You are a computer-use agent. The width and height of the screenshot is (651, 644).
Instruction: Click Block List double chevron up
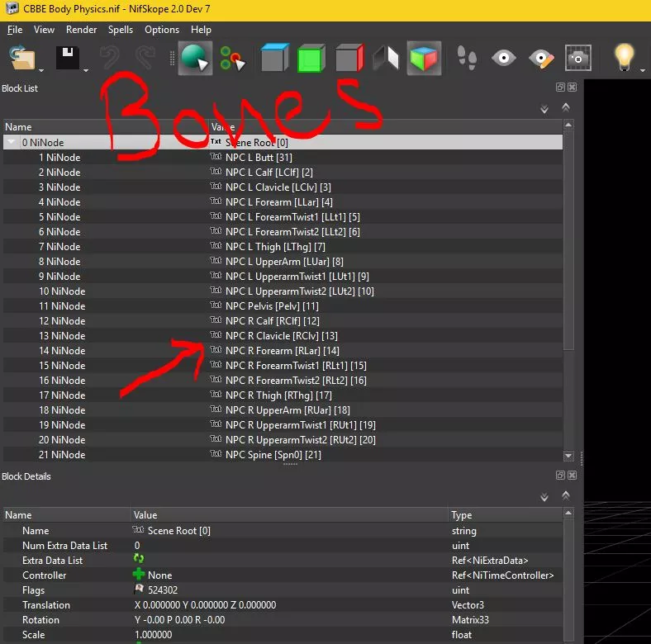pyautogui.click(x=565, y=107)
